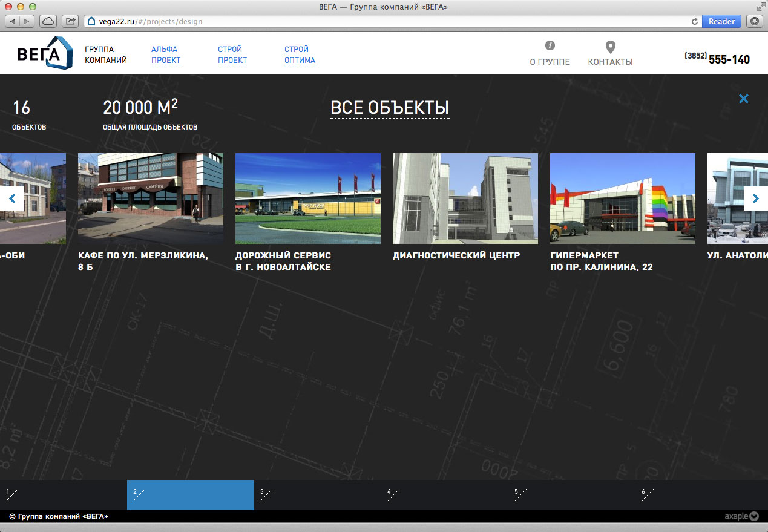768x532 pixels.
Task: Open the АЛЬФА ПРОЕКТ menu link
Action: (x=165, y=54)
